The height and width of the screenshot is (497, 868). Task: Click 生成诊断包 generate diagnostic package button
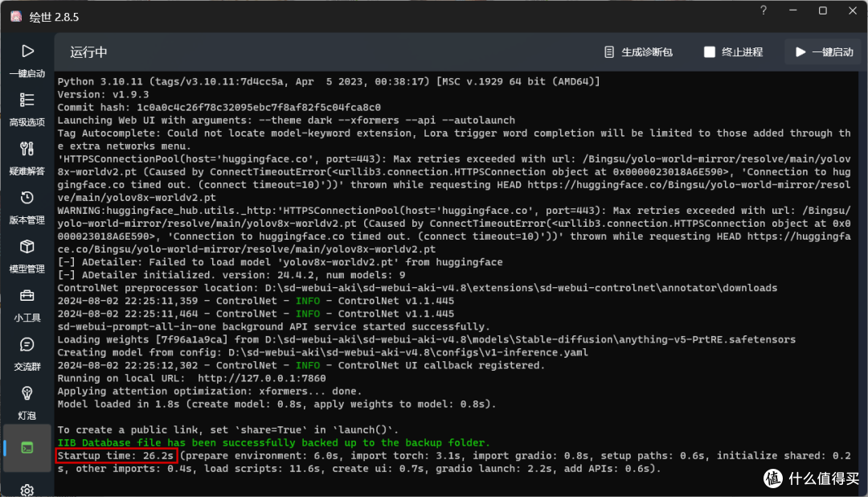click(637, 52)
